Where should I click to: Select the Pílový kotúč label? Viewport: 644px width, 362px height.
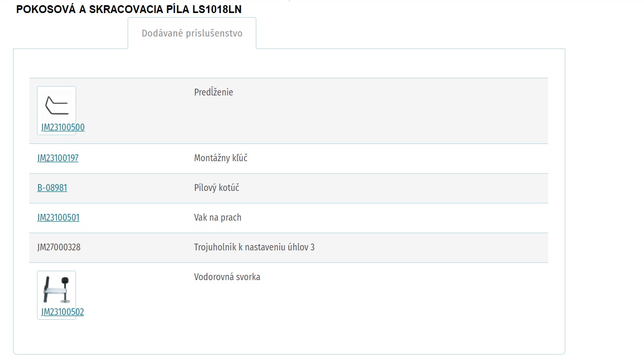(x=217, y=188)
